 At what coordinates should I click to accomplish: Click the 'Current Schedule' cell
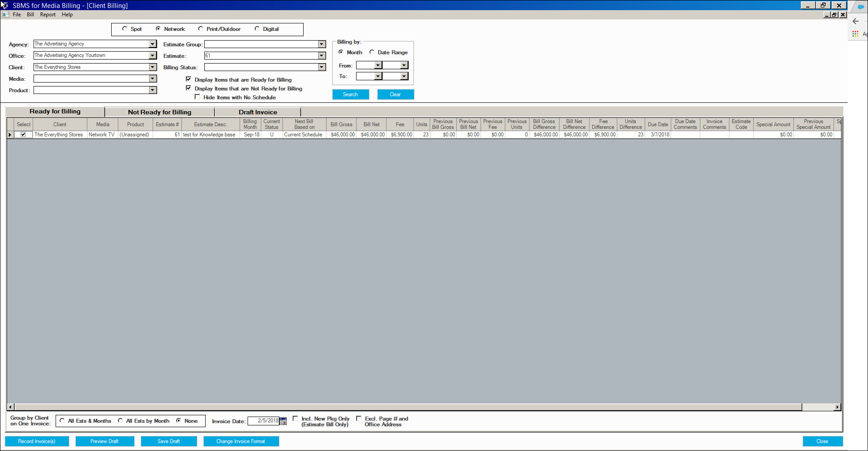coord(304,135)
